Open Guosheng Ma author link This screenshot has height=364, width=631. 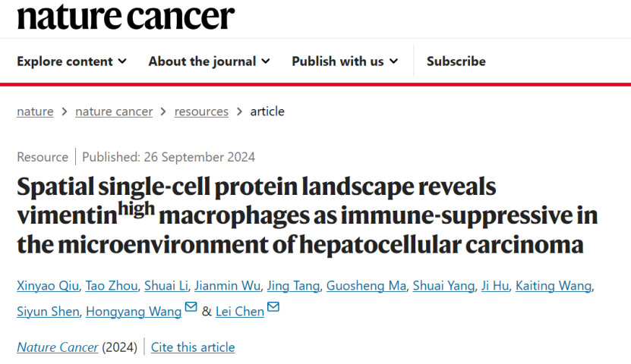[x=366, y=286]
